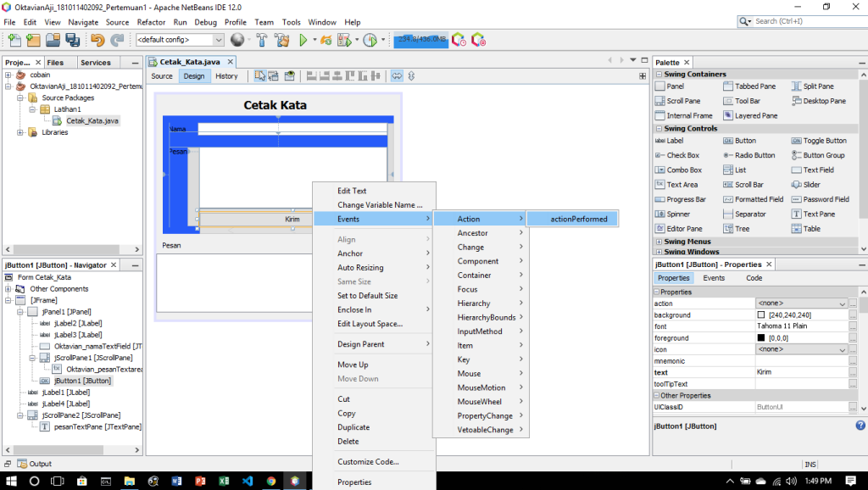Screen dimensions: 868x490
Task: Pick the Check Box palette component
Action: click(677, 156)
